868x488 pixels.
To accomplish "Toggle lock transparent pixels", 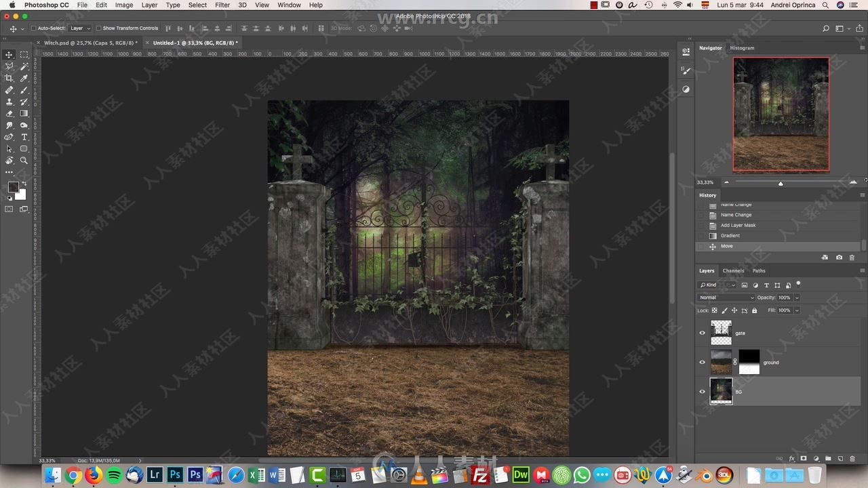I will 715,310.
